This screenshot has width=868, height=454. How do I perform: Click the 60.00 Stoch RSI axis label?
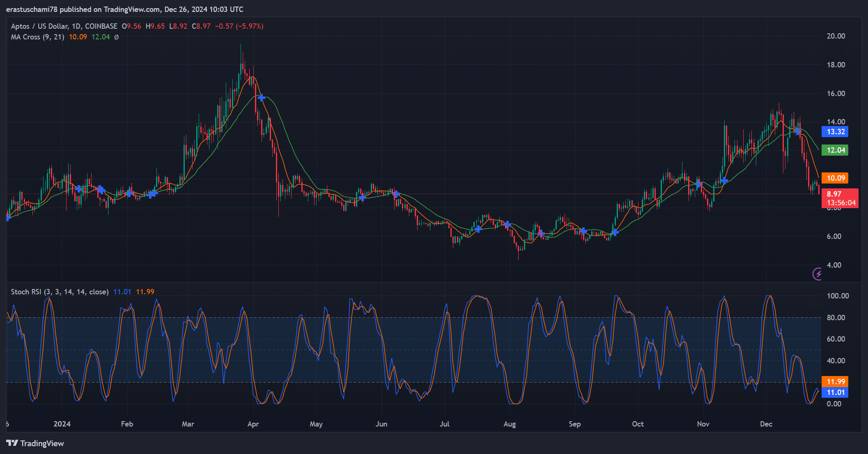click(836, 339)
